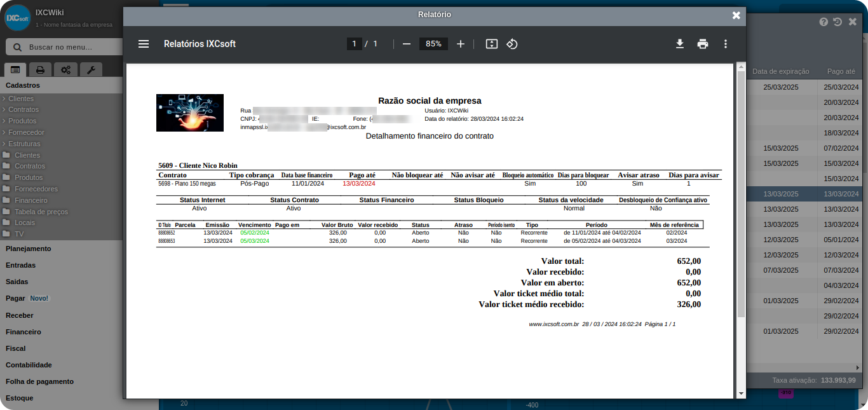The width and height of the screenshot is (868, 410).
Task: Click the zoom out minus button
Action: coord(407,44)
